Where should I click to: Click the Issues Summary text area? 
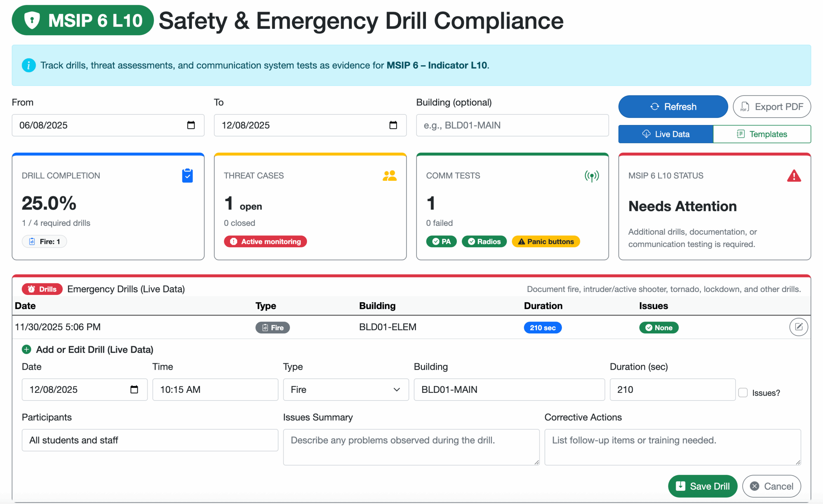pos(411,447)
